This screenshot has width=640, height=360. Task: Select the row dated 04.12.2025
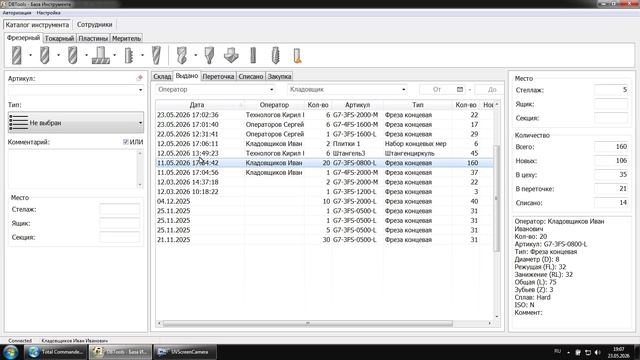(324, 201)
